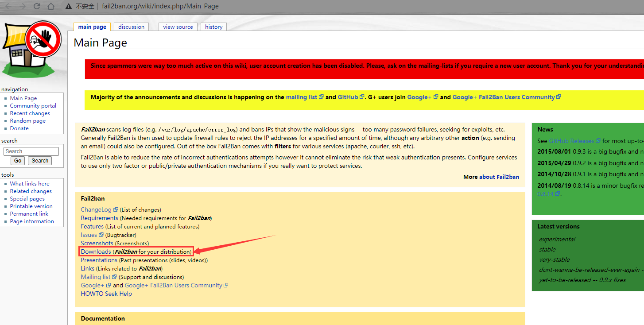Open the view source tab
Screen dimensions: 644x325
point(178,27)
